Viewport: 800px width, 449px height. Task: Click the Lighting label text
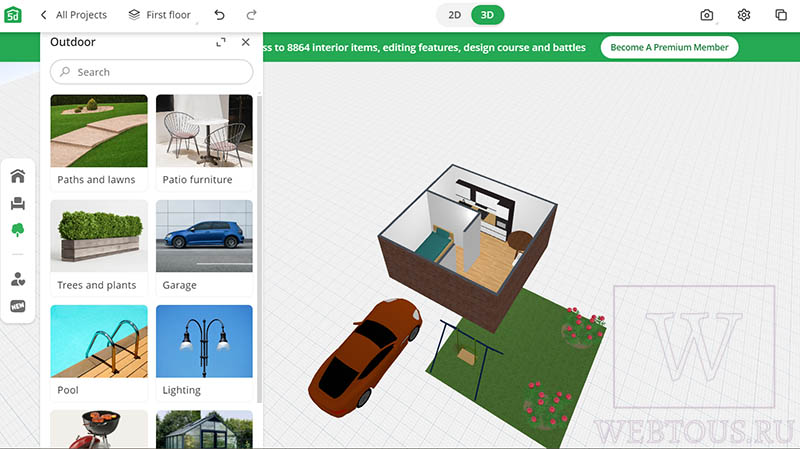pos(181,390)
